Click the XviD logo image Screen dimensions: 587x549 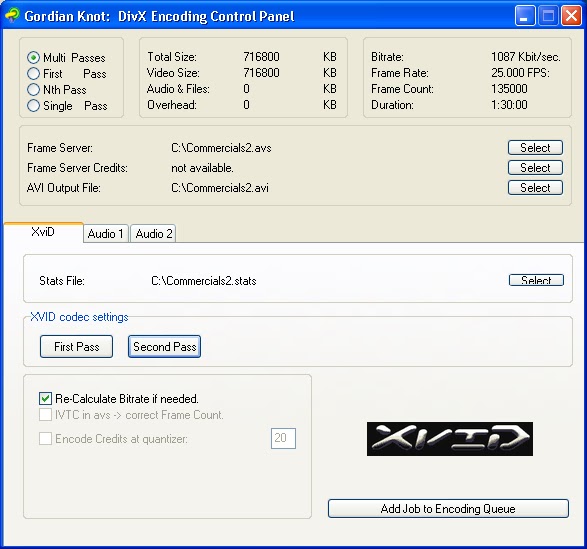(x=450, y=439)
